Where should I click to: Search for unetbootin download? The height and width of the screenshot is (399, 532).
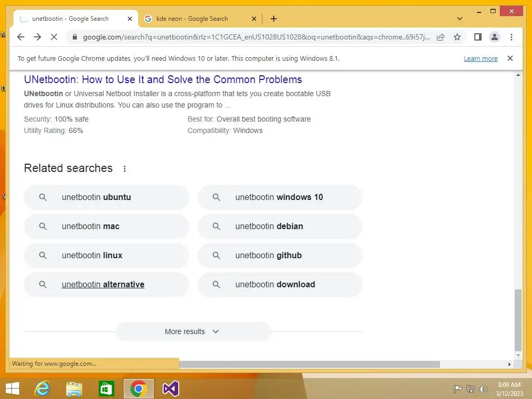click(x=280, y=284)
